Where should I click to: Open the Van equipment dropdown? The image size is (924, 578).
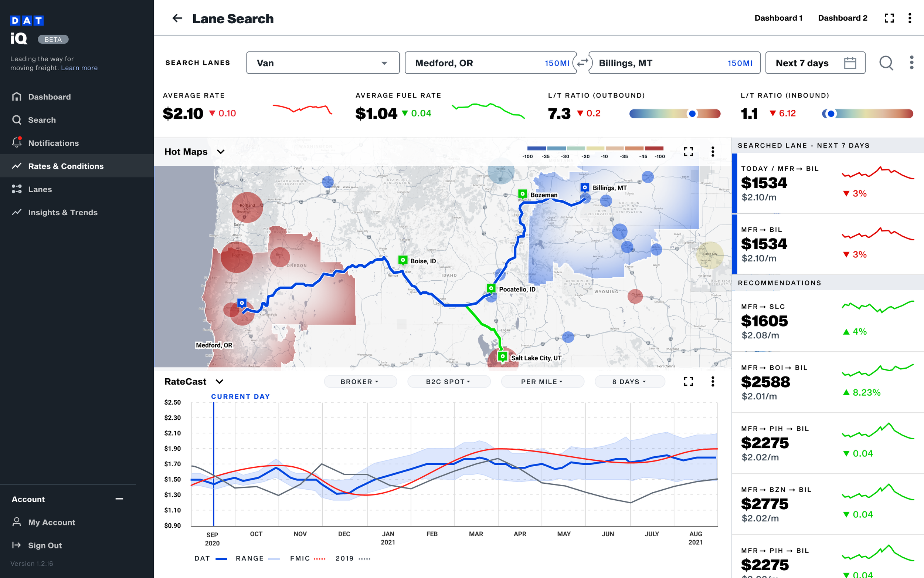pyautogui.click(x=323, y=63)
